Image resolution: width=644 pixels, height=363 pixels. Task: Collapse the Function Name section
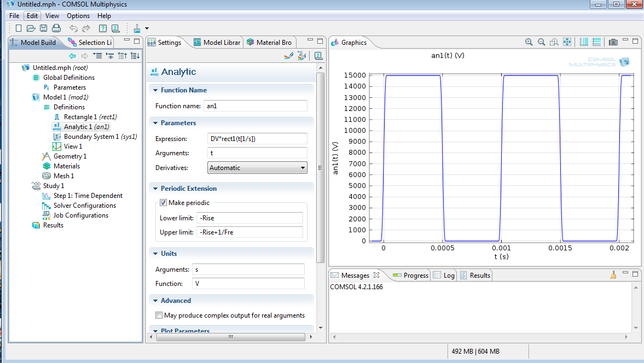[155, 90]
